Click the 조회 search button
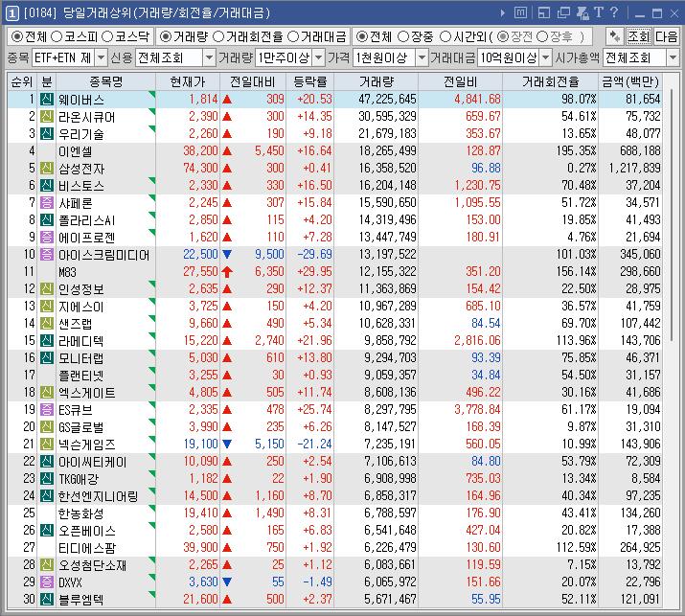The image size is (685, 616). tap(639, 36)
